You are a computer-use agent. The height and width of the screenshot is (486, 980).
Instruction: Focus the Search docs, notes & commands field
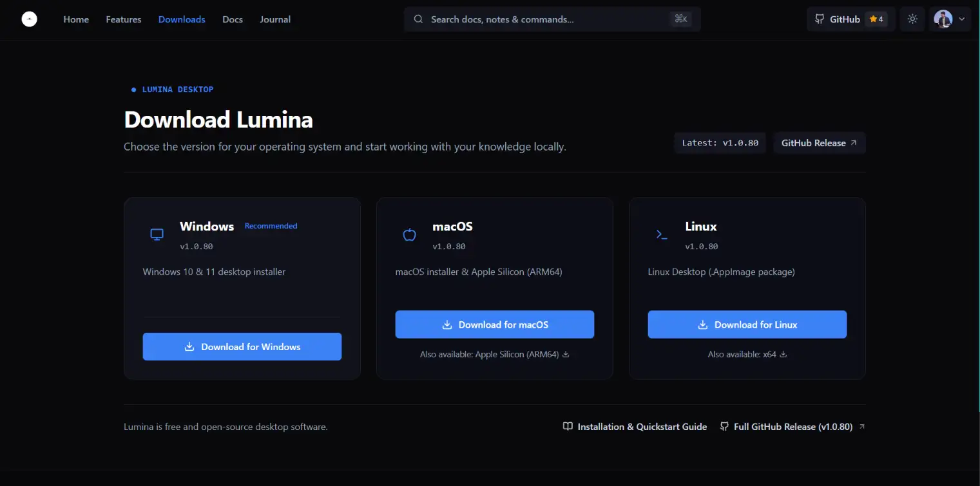[x=552, y=19]
